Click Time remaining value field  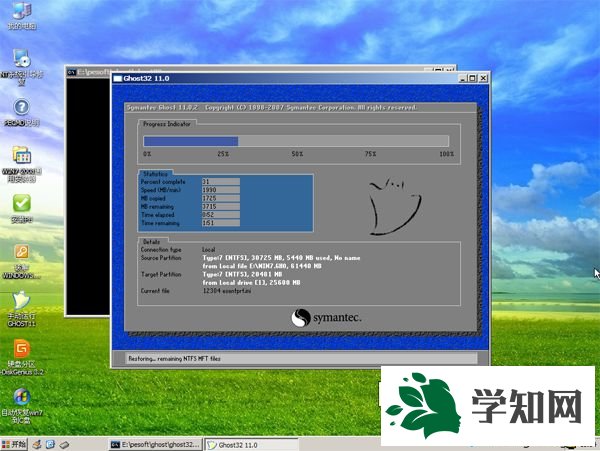(221, 223)
